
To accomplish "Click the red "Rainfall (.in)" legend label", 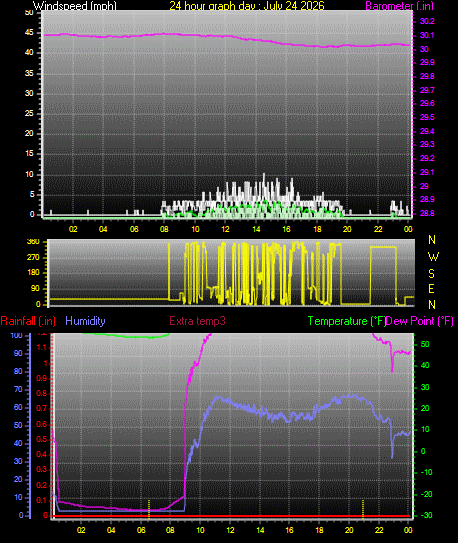I will 28,321.
